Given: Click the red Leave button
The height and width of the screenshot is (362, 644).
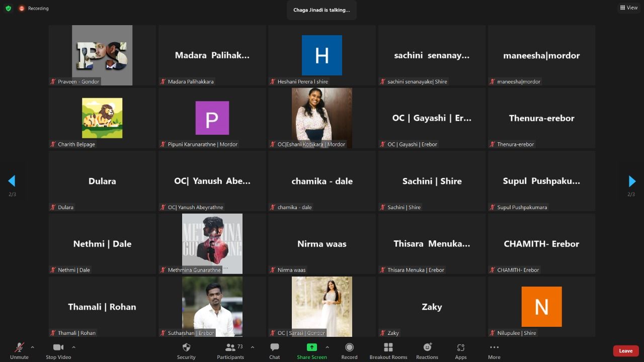Looking at the screenshot, I should 625,351.
